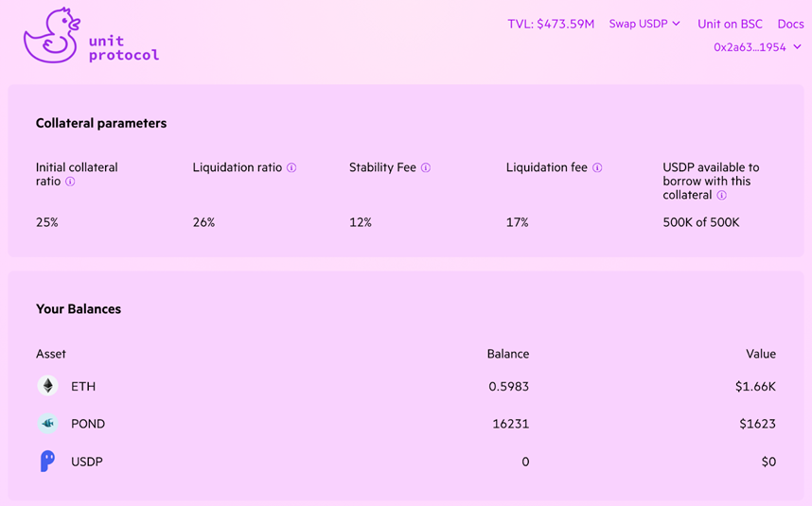Click the USDP balance 0

pyautogui.click(x=525, y=462)
